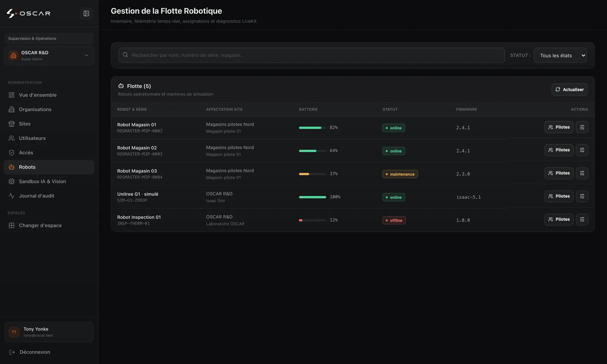View the Journal d'audit
The image size is (607, 364).
49,196
